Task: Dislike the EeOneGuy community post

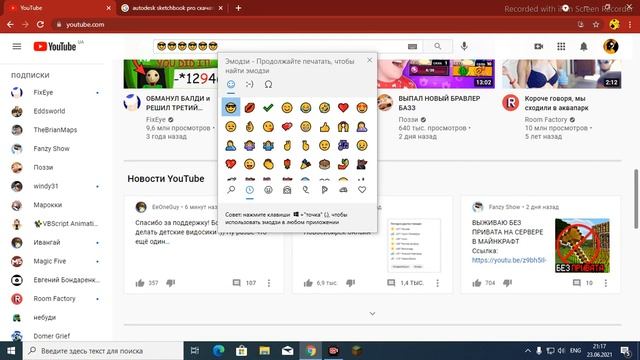Action: tap(171, 282)
